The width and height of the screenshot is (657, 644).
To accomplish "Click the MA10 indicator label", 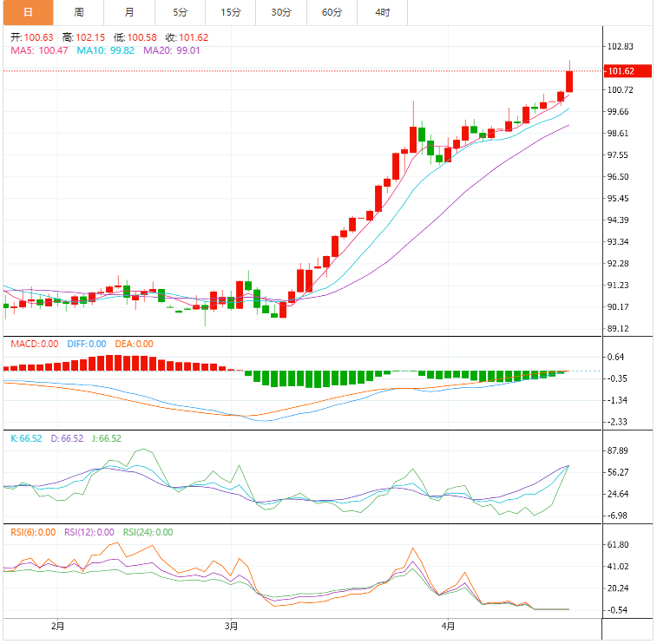I will coord(105,50).
